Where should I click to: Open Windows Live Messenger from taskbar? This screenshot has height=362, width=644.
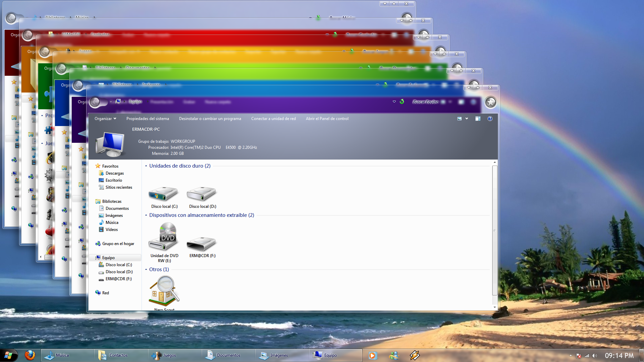pos(394,355)
